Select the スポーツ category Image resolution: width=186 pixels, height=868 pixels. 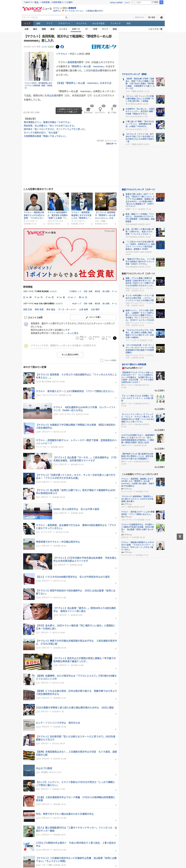point(76,29)
